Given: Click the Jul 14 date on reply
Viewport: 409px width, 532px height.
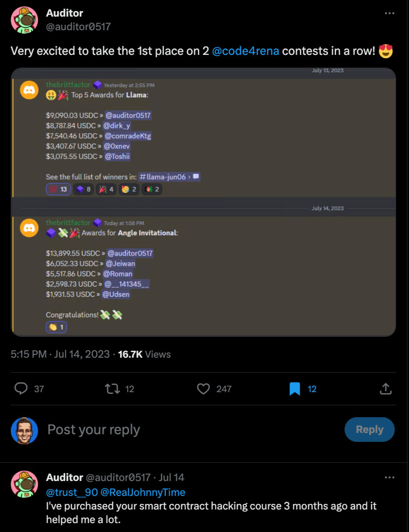Looking at the screenshot, I should tap(171, 478).
